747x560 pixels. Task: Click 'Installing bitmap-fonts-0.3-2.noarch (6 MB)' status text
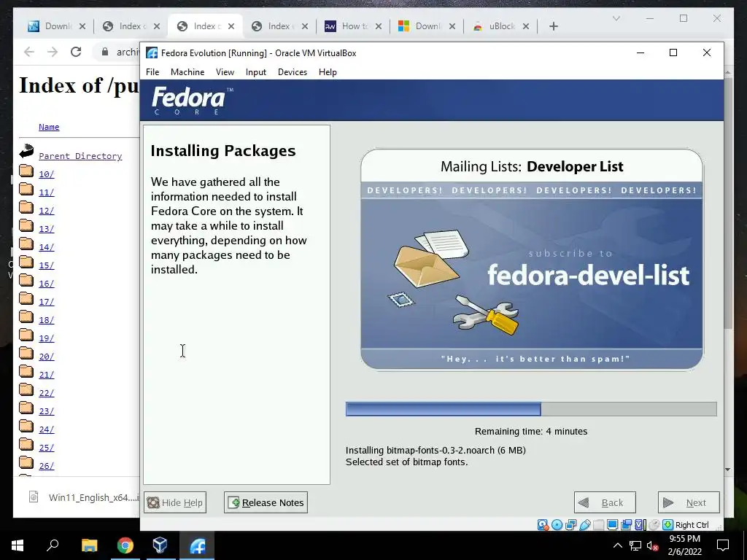436,450
